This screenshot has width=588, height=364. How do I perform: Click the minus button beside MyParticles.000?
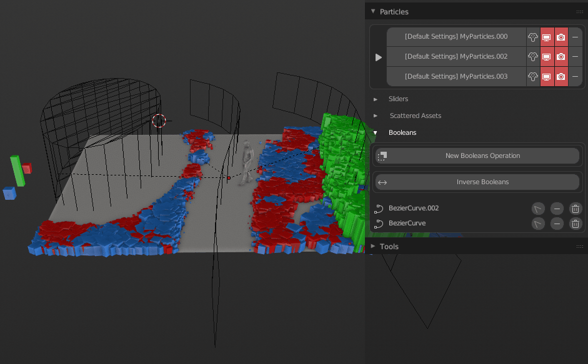click(575, 37)
